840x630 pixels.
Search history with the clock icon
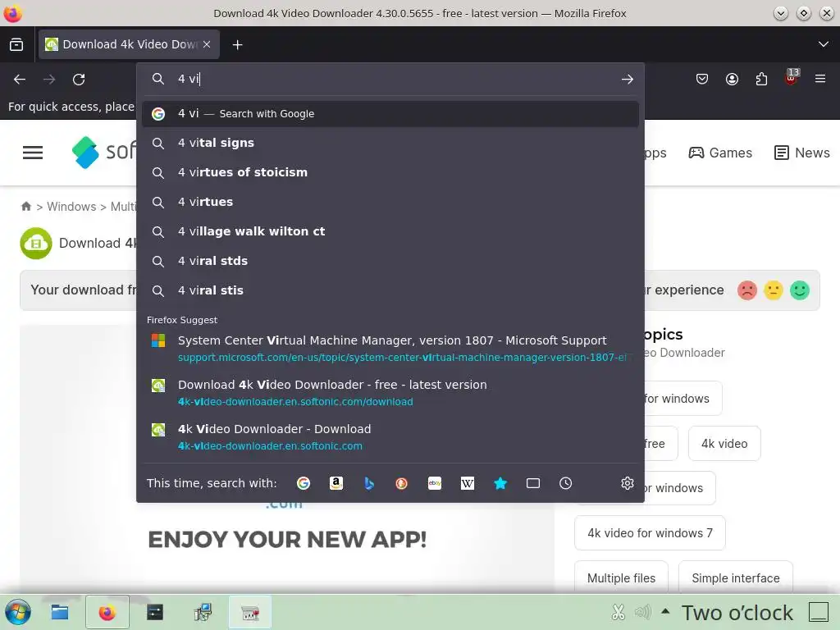pos(566,483)
